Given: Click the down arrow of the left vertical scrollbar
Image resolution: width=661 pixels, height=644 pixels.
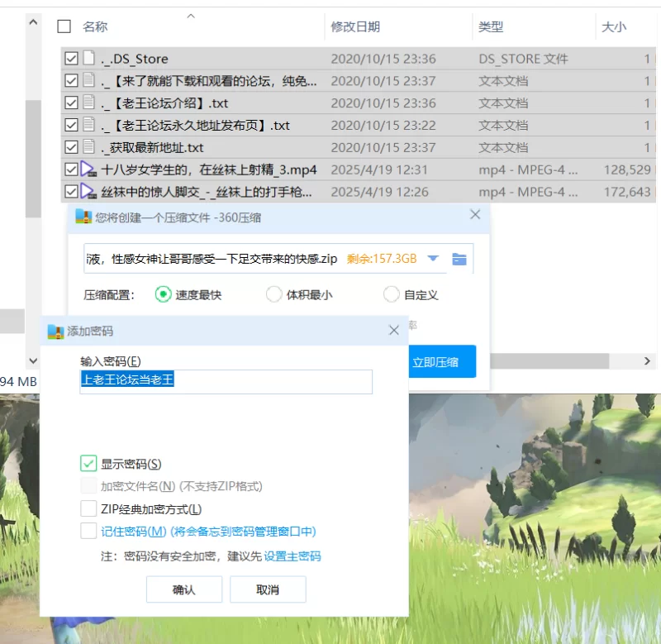Looking at the screenshot, I should (33, 361).
